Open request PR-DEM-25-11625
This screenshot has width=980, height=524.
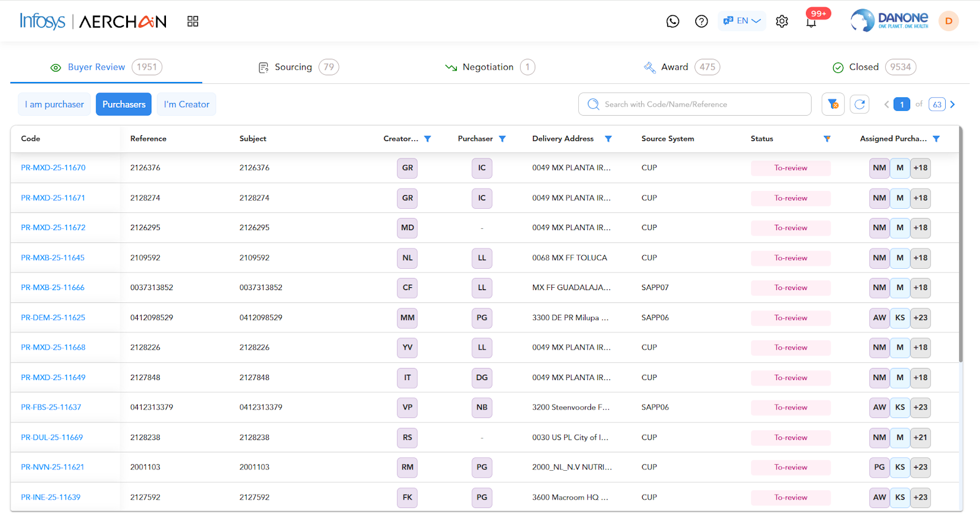point(53,318)
